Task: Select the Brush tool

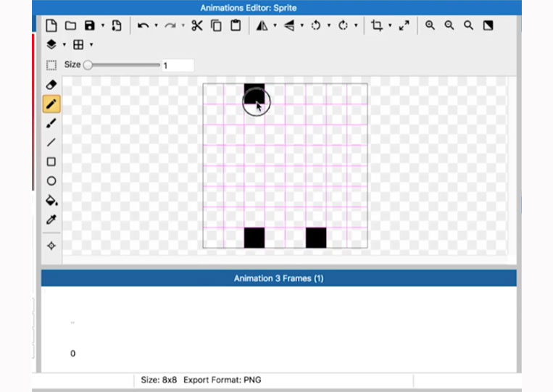Action: click(x=51, y=123)
